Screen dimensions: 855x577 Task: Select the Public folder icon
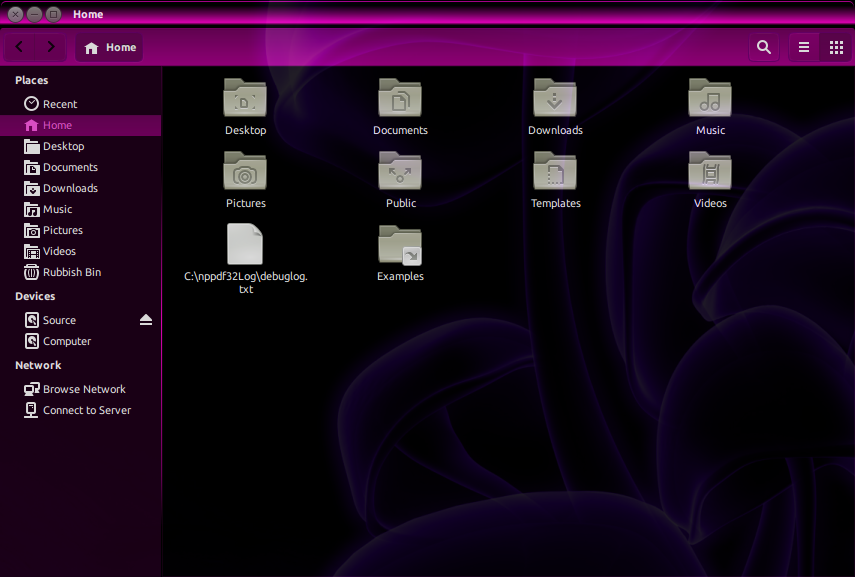[400, 171]
